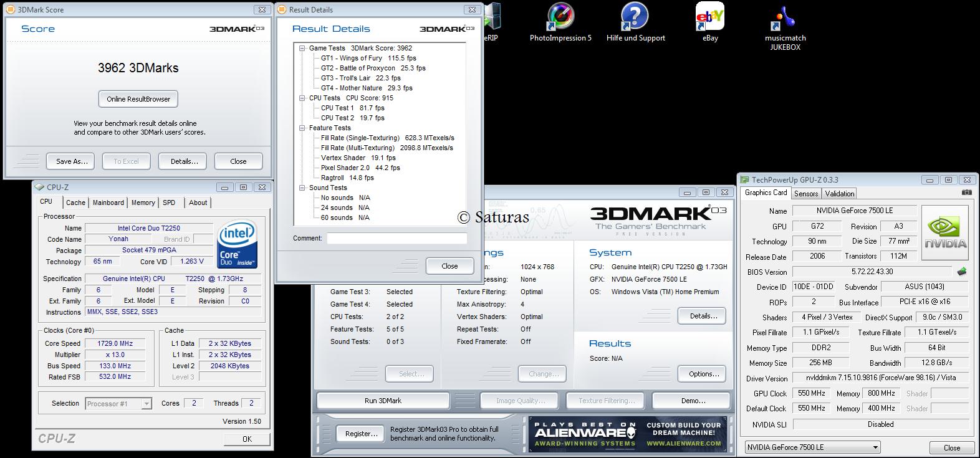Viewport: 980px width, 458px height.
Task: Collapse the Sound Tests tree node
Action: (x=302, y=188)
